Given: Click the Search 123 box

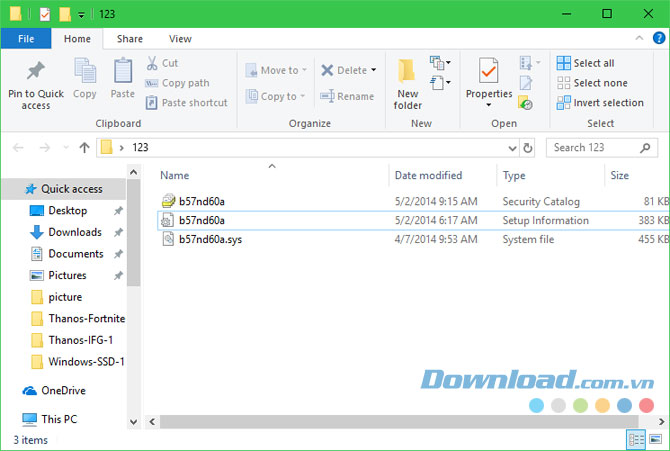Looking at the screenshot, I should (x=602, y=148).
